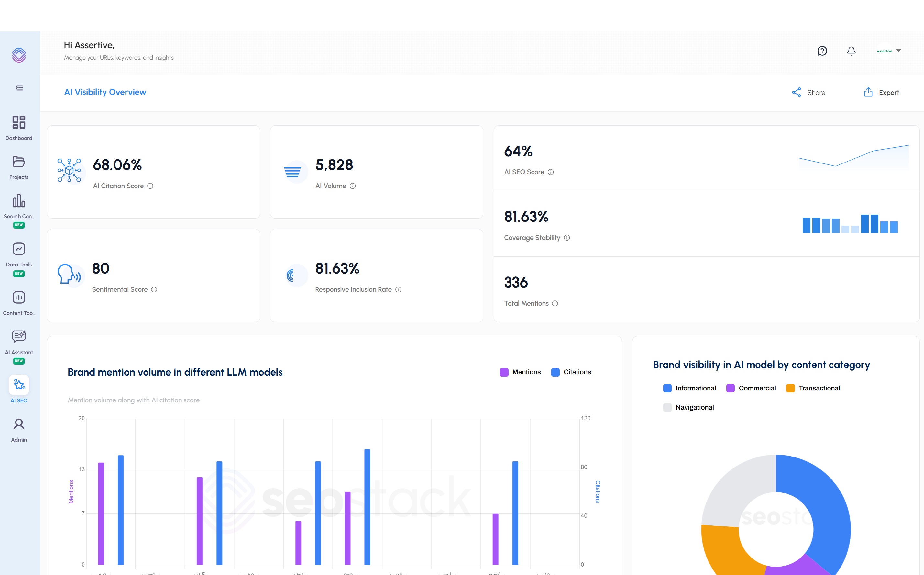Screen dimensions: 924x575
Task: Click the Coverage Stability bar sparkline
Action: pyautogui.click(x=850, y=224)
